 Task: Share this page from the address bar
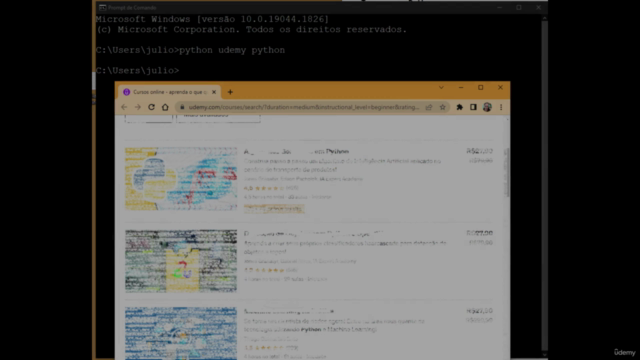[x=429, y=107]
